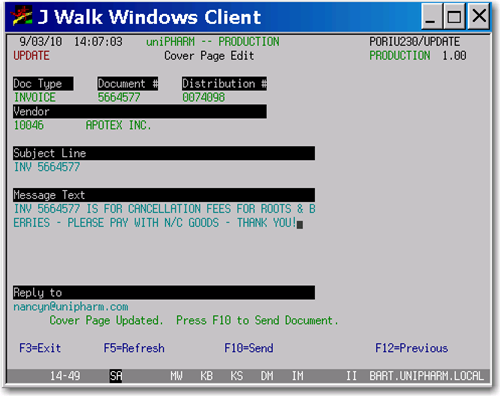The height and width of the screenshot is (396, 500).
Task: Click the Distribution # header label
Action: pyautogui.click(x=224, y=84)
